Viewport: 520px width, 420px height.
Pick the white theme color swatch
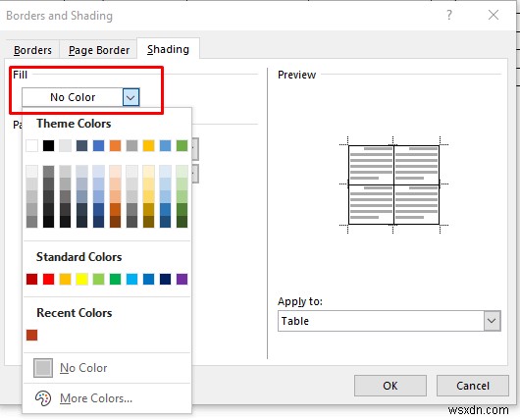[x=31, y=145]
